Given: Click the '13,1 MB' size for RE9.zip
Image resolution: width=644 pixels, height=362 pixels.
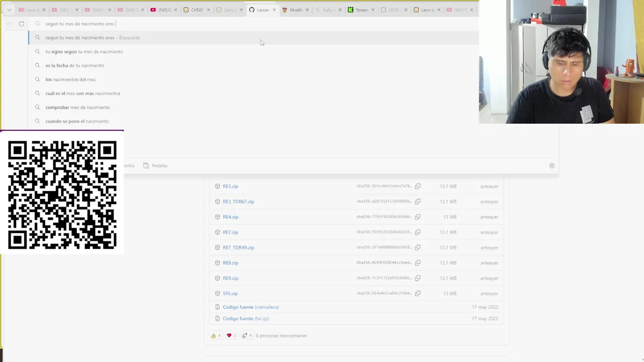Looking at the screenshot, I should pos(448,278).
